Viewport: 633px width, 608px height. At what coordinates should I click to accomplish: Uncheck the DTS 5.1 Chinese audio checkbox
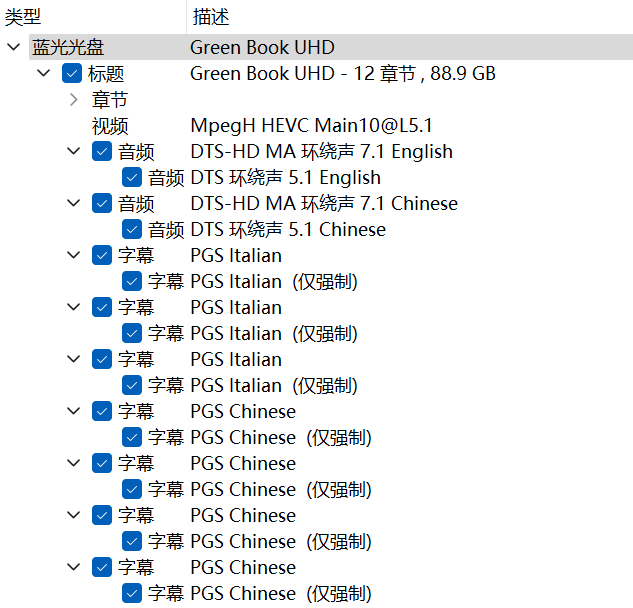(132, 229)
